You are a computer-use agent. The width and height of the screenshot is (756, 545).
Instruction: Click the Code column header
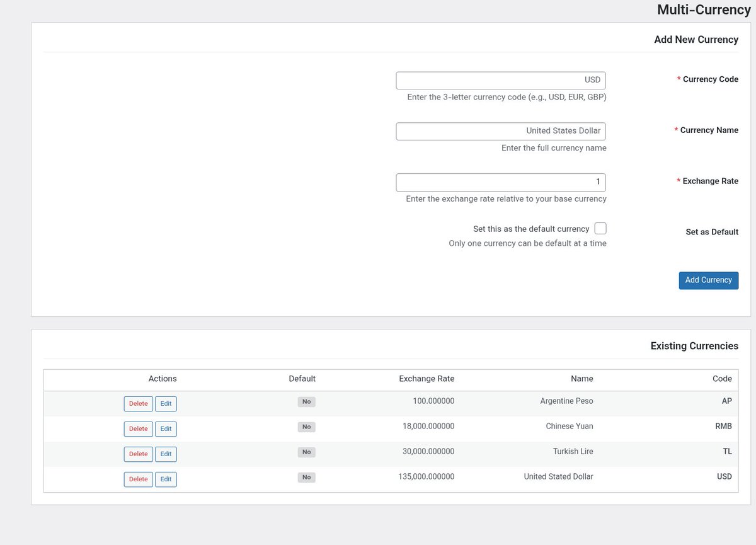tap(722, 379)
